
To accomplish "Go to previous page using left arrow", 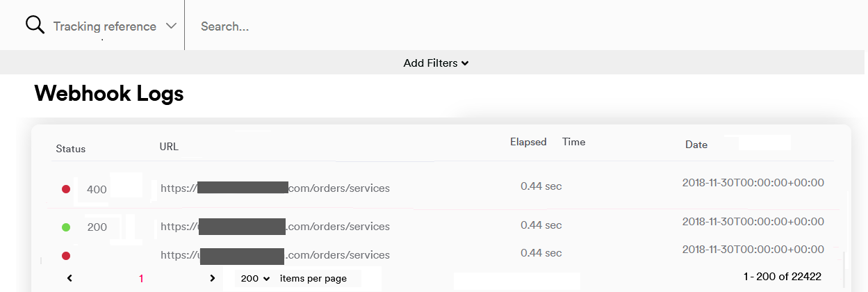I will [69, 278].
